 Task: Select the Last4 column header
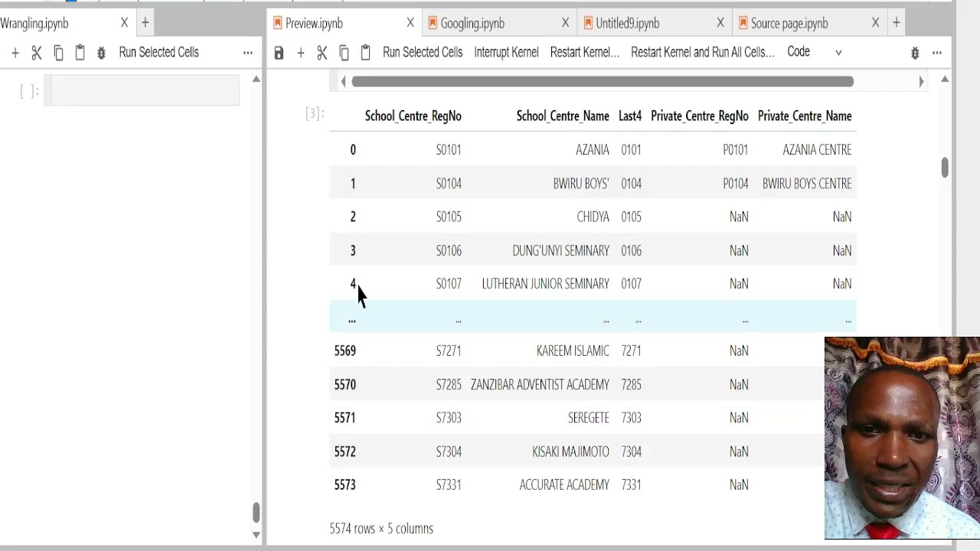[630, 116]
